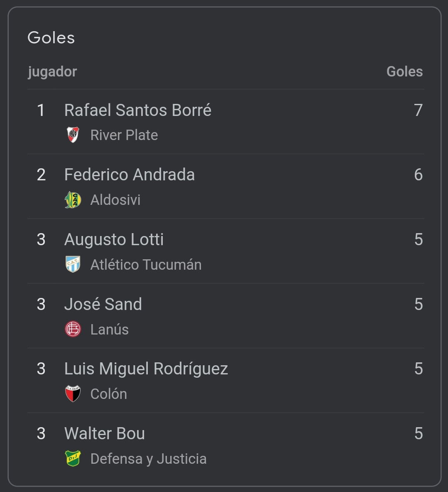Open Federico Andrada player entry
448x492 pixels.
pyautogui.click(x=130, y=175)
